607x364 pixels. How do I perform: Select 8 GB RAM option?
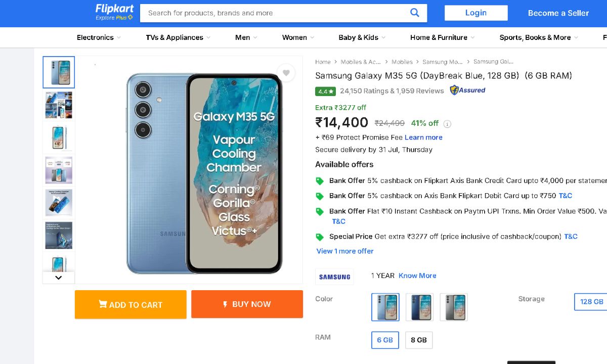click(419, 340)
